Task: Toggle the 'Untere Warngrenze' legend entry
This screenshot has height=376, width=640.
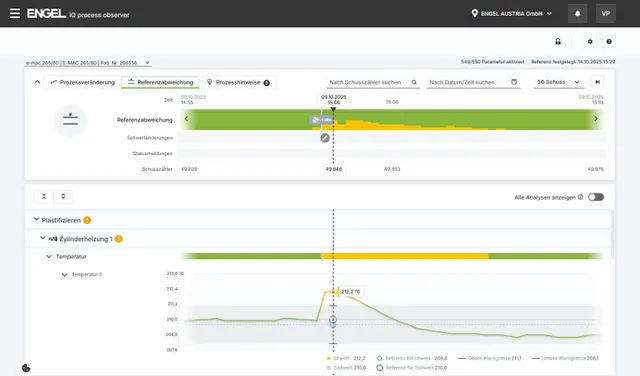Action: coord(565,358)
